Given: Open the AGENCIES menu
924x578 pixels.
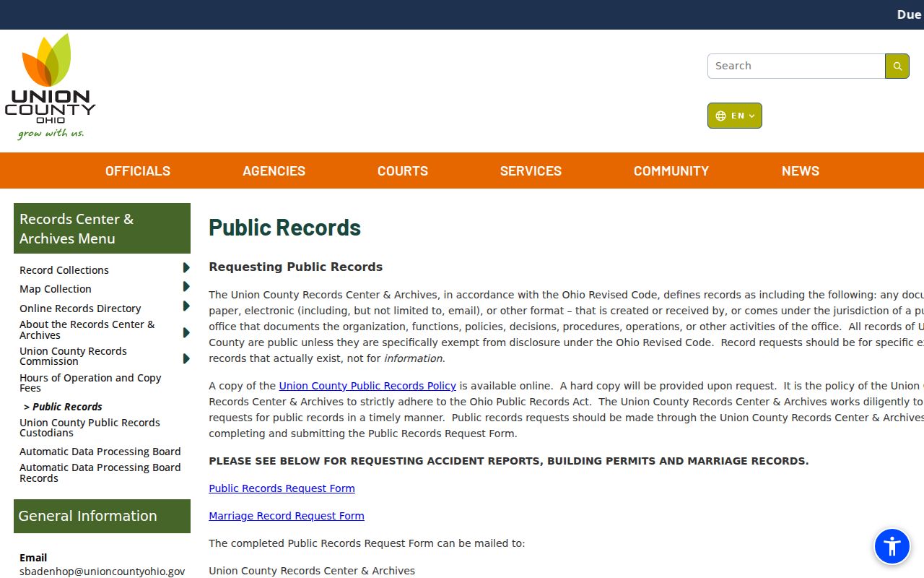Looking at the screenshot, I should click(x=274, y=171).
